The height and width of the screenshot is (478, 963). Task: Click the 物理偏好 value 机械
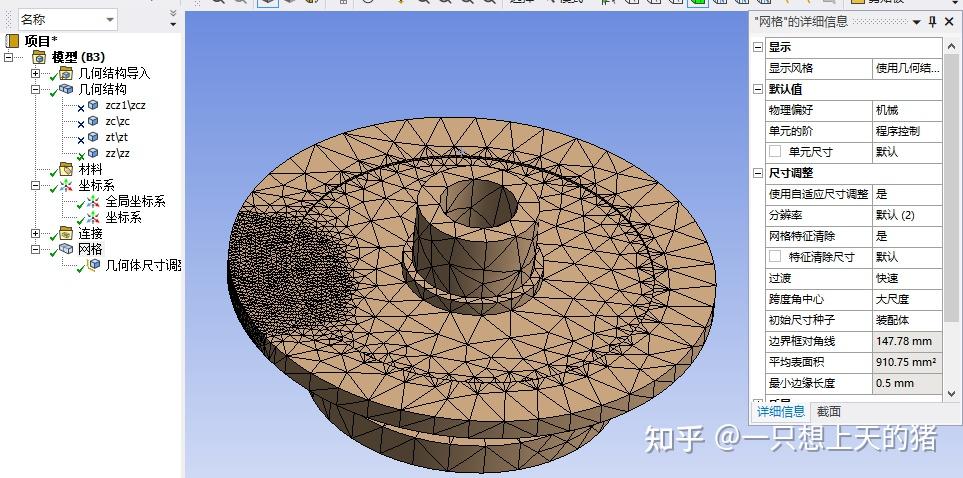point(907,111)
